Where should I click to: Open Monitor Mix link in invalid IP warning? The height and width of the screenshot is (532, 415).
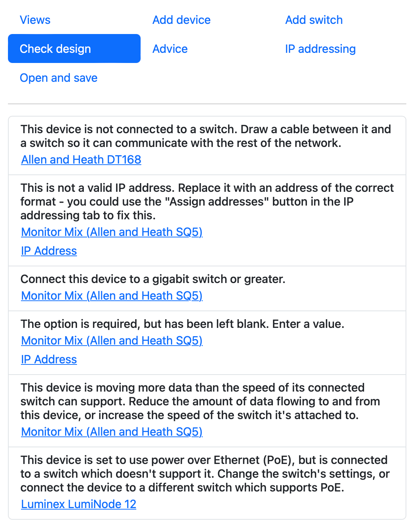[x=112, y=232]
